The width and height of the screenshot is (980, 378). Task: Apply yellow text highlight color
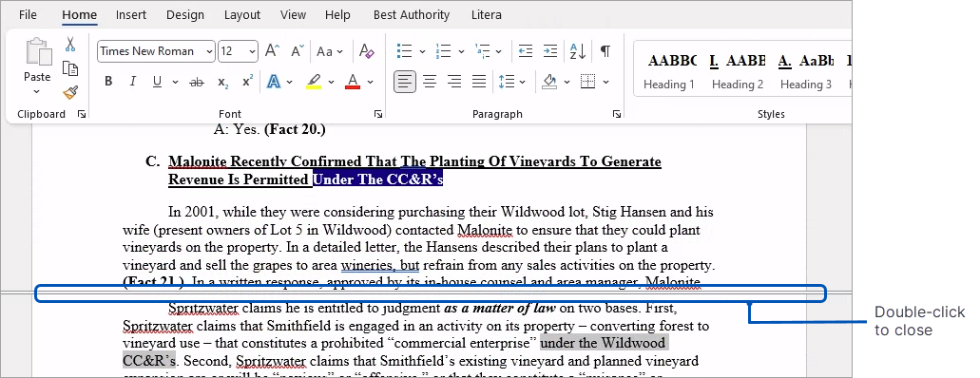(x=314, y=82)
